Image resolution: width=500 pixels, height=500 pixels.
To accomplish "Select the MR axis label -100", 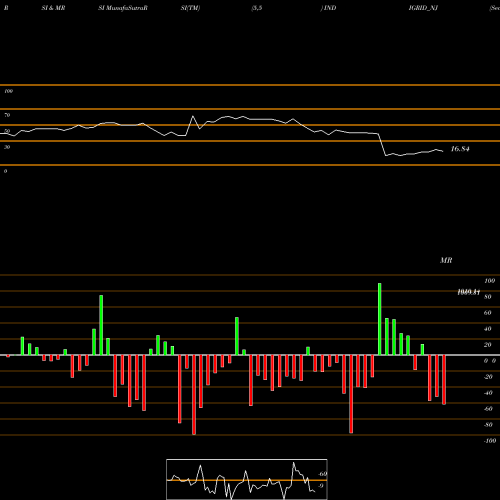I will pos(490,441).
